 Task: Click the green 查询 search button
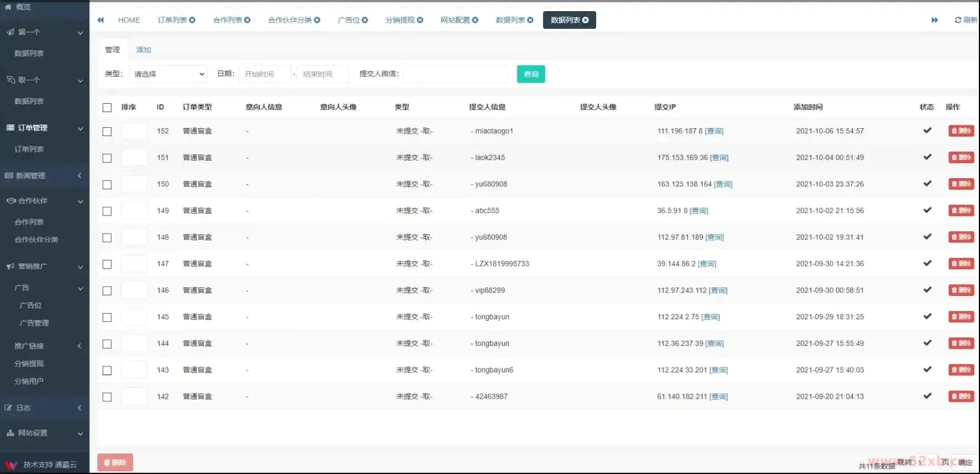click(531, 74)
